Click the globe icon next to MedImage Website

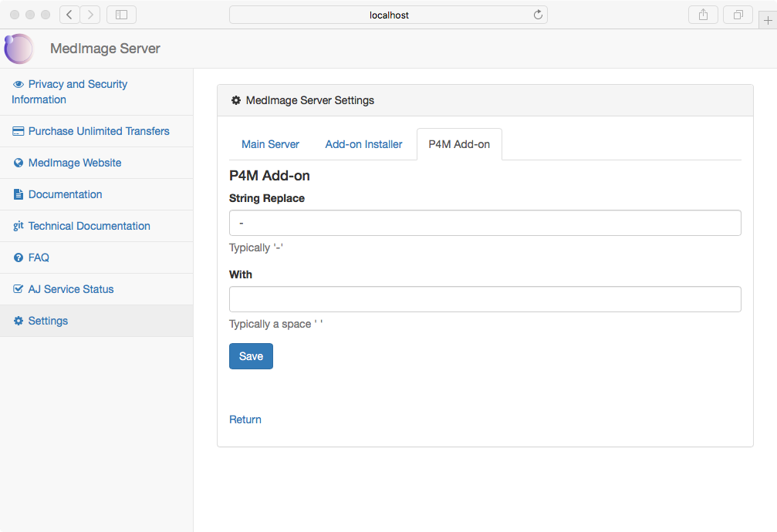(x=19, y=163)
